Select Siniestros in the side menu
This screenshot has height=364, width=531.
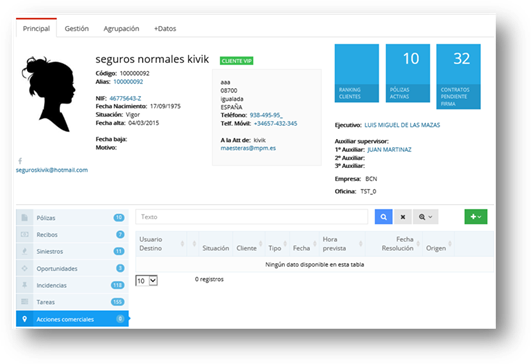coord(72,251)
